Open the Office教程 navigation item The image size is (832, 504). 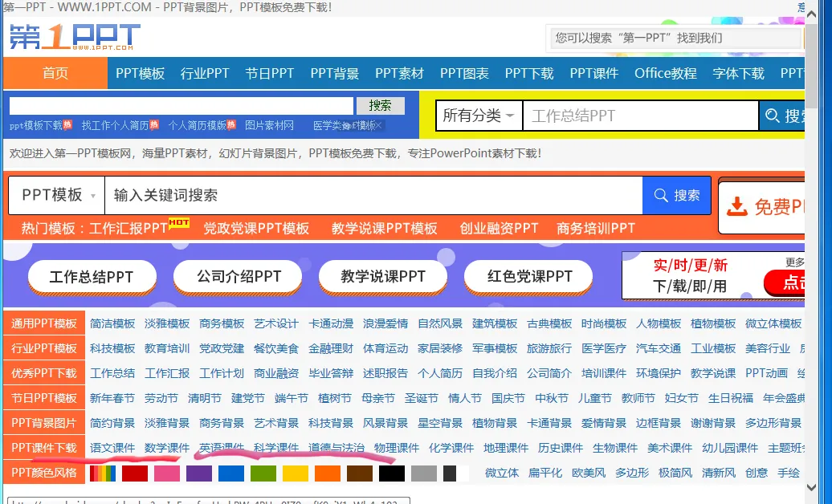[x=666, y=73]
